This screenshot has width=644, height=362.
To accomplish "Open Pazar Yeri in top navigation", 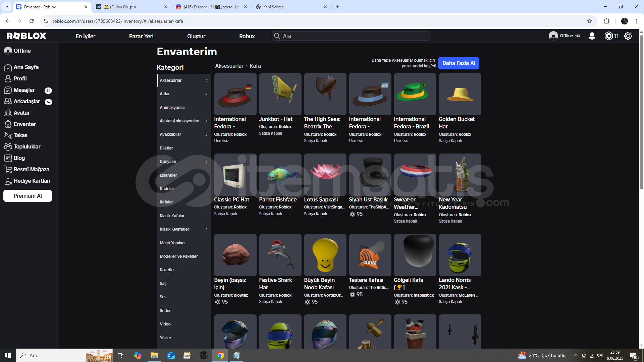I will coord(141,36).
